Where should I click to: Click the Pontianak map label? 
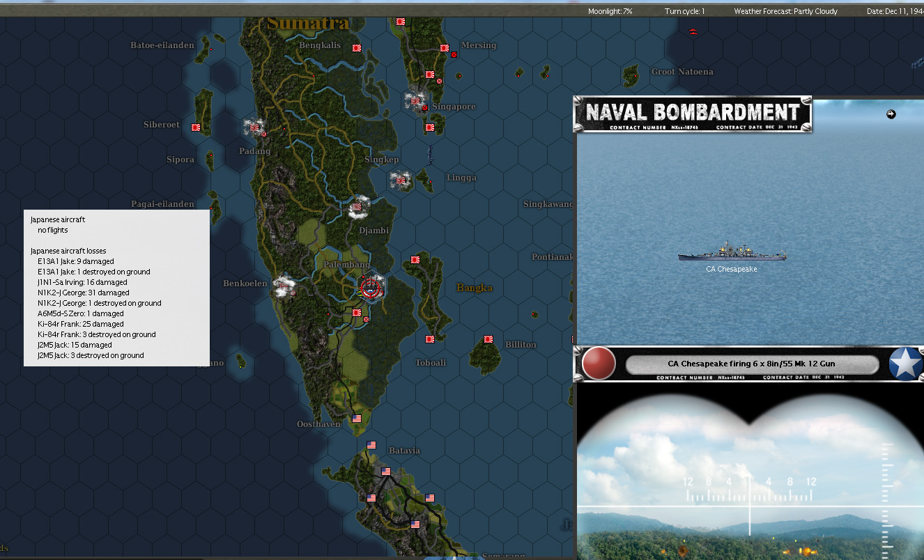click(553, 257)
